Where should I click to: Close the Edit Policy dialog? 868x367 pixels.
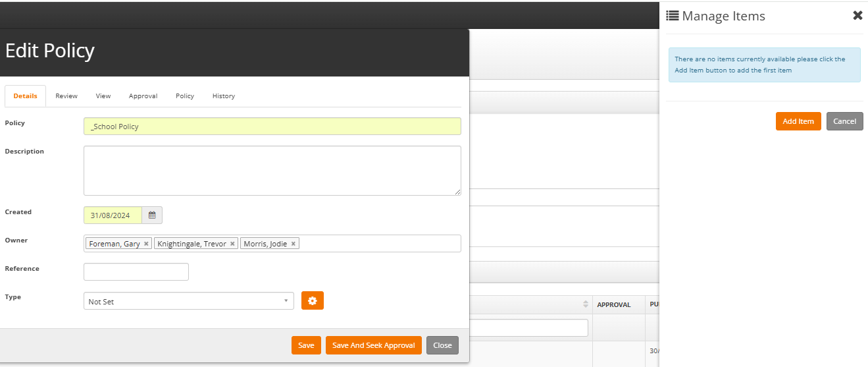click(x=442, y=345)
